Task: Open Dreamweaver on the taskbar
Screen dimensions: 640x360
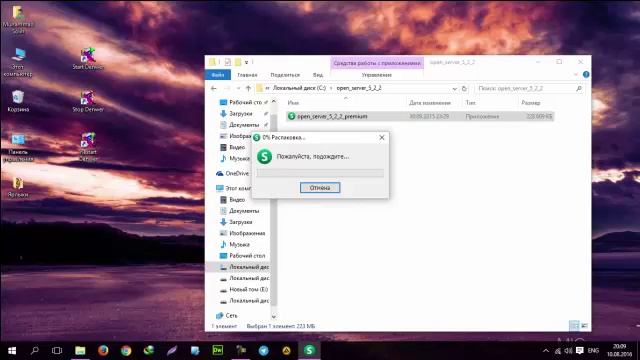Action: (218, 351)
